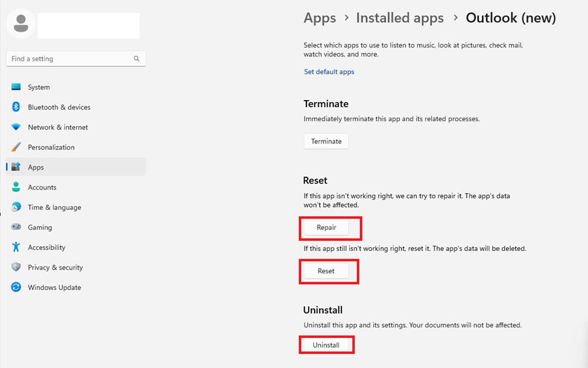588x368 pixels.
Task: Click the Time & language clock icon
Action: (x=16, y=207)
